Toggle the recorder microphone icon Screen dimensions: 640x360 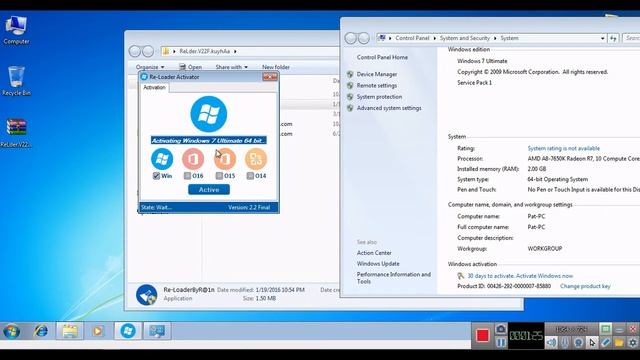pyautogui.click(x=565, y=342)
